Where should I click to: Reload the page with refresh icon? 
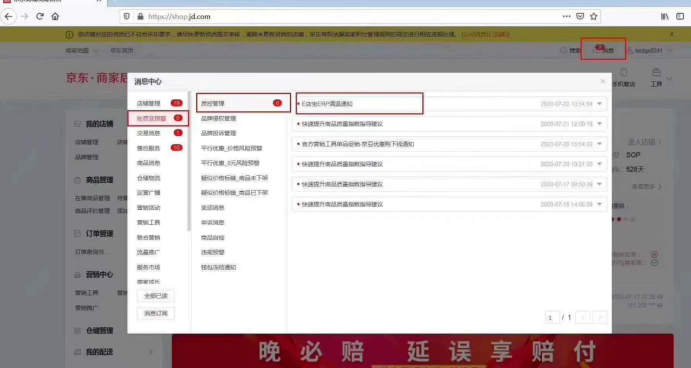(x=40, y=16)
